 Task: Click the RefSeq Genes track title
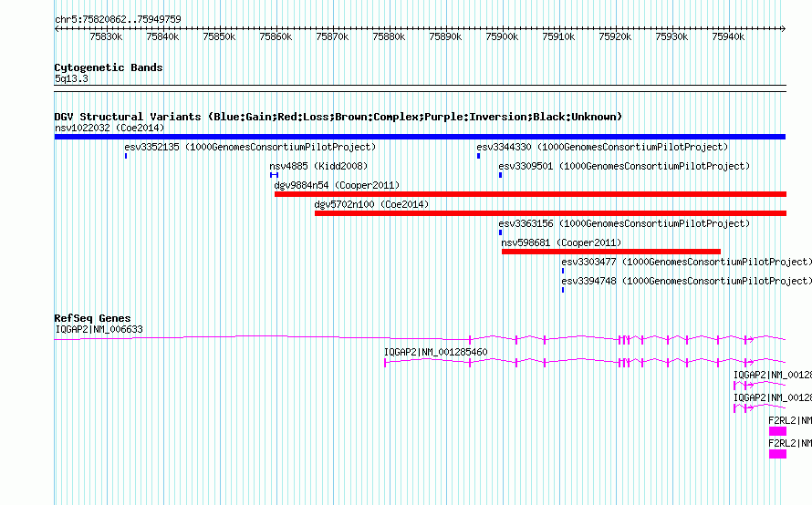[x=92, y=318]
